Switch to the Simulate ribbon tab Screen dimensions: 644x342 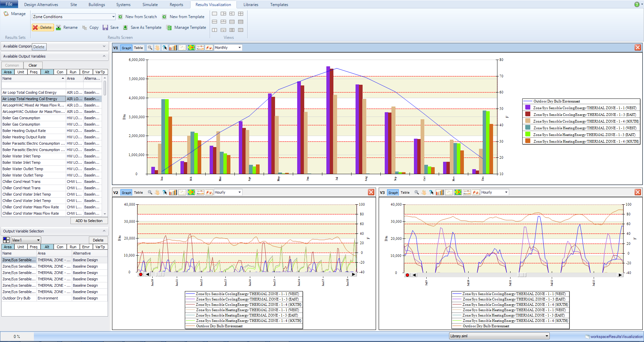150,5
